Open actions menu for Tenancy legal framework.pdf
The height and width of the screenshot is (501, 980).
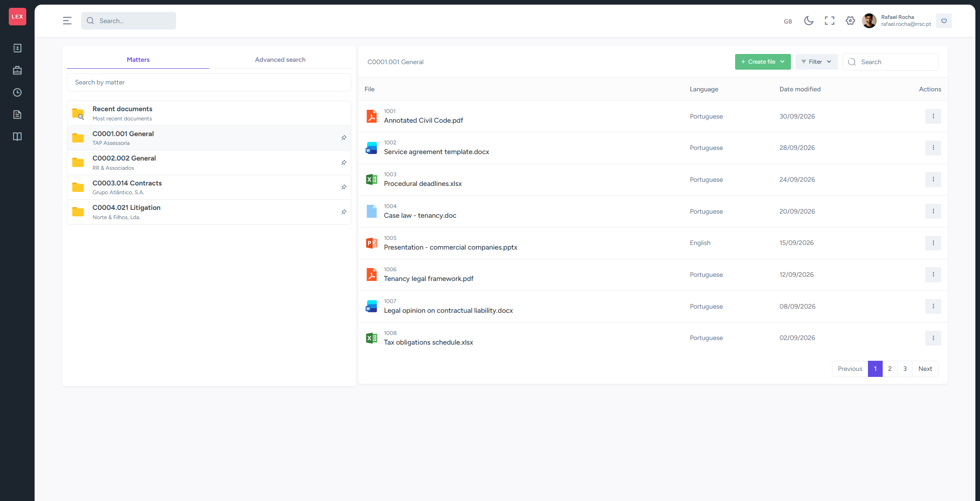(933, 274)
